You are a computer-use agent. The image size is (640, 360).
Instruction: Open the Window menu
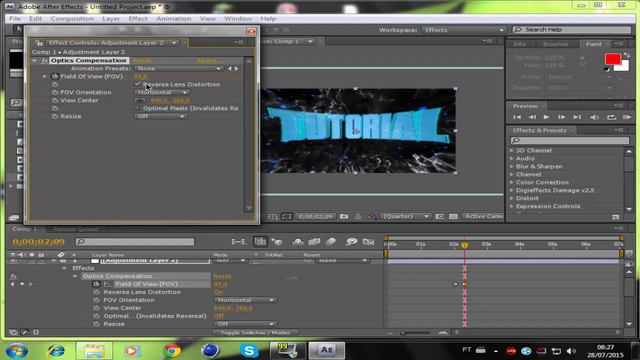click(x=238, y=19)
